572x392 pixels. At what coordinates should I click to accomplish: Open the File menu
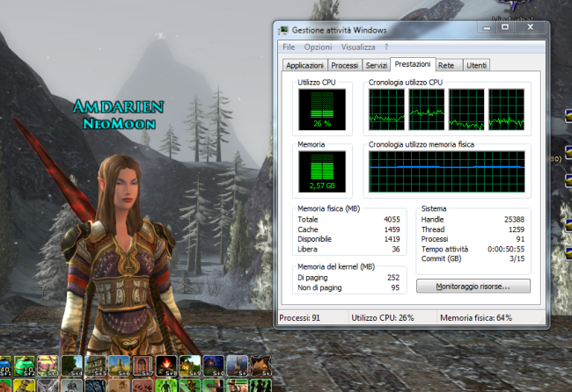click(x=288, y=47)
